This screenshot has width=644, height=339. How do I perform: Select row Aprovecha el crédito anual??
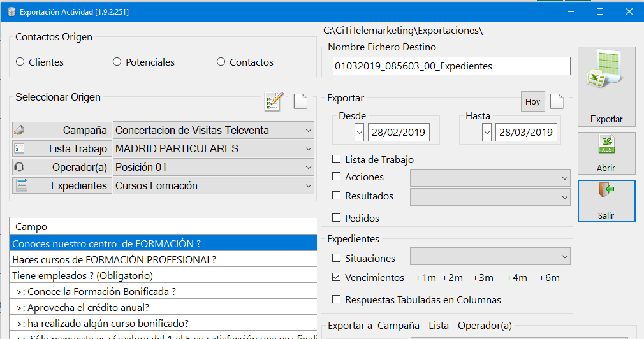[163, 307]
